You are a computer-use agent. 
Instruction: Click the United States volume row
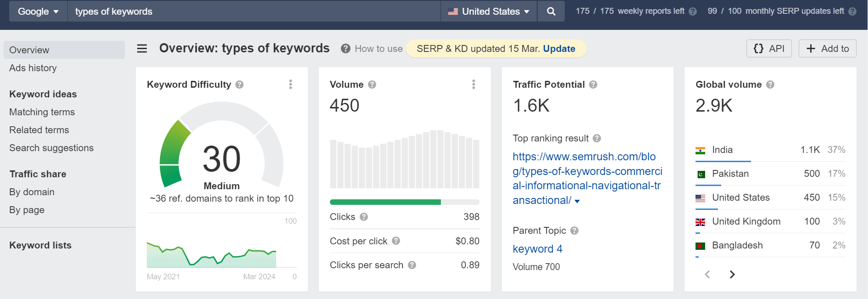770,198
